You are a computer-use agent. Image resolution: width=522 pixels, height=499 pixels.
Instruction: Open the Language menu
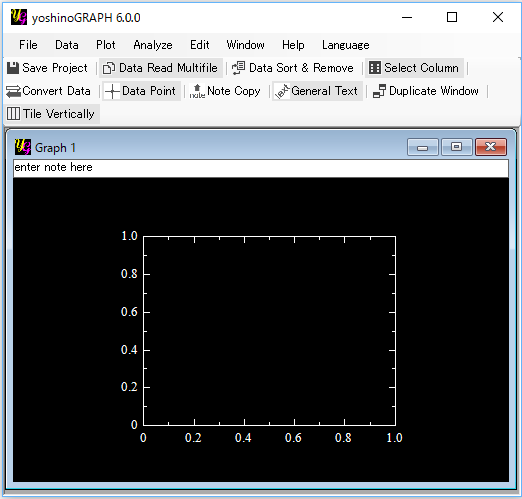tap(346, 45)
